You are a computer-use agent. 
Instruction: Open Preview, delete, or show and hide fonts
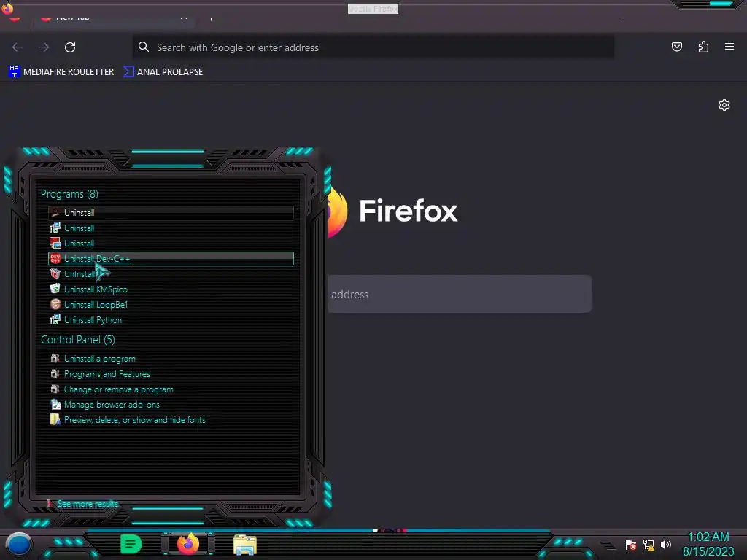(171, 419)
